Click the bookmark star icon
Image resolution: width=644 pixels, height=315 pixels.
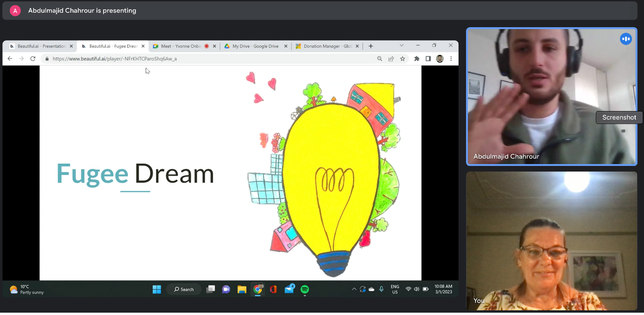click(x=402, y=59)
